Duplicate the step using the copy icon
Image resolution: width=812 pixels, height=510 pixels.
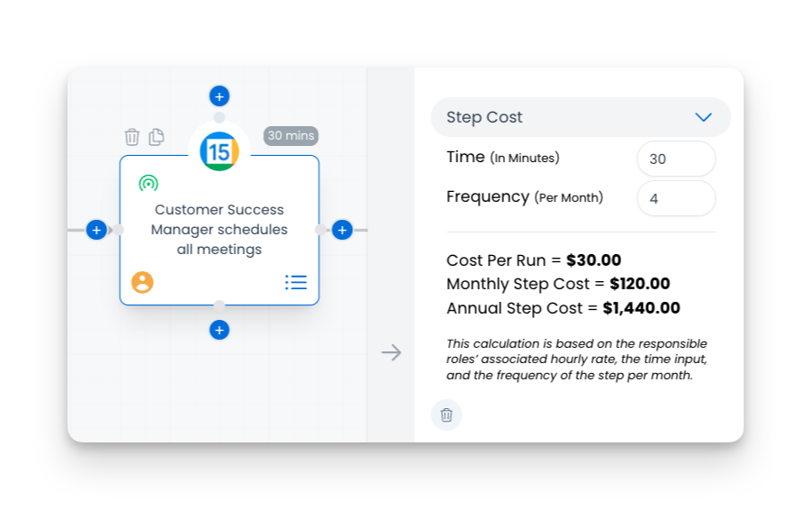157,137
